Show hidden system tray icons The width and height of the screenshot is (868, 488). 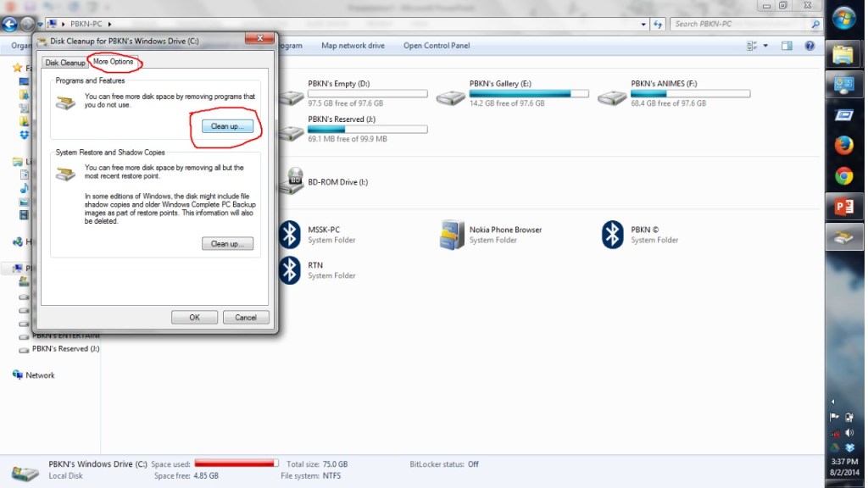(833, 402)
